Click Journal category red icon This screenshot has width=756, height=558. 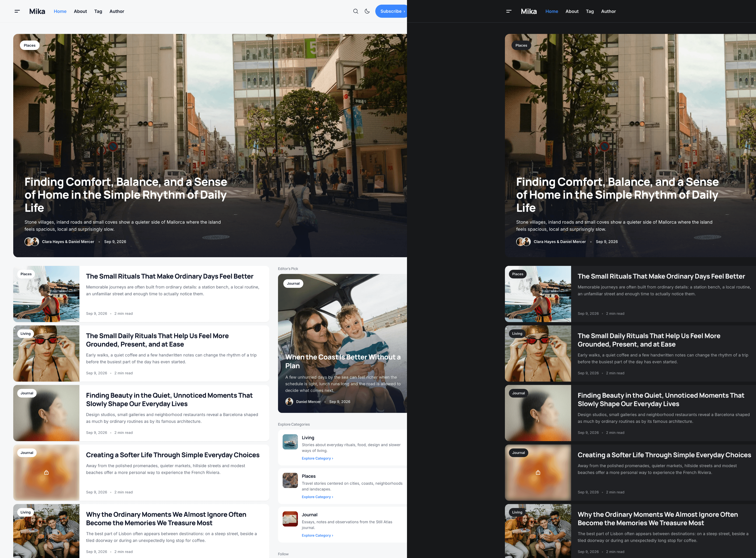click(x=290, y=519)
